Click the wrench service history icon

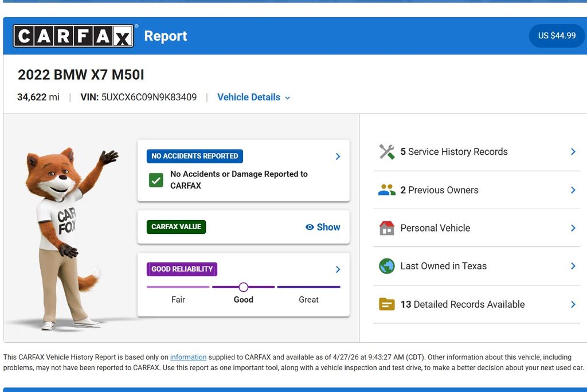click(x=387, y=152)
